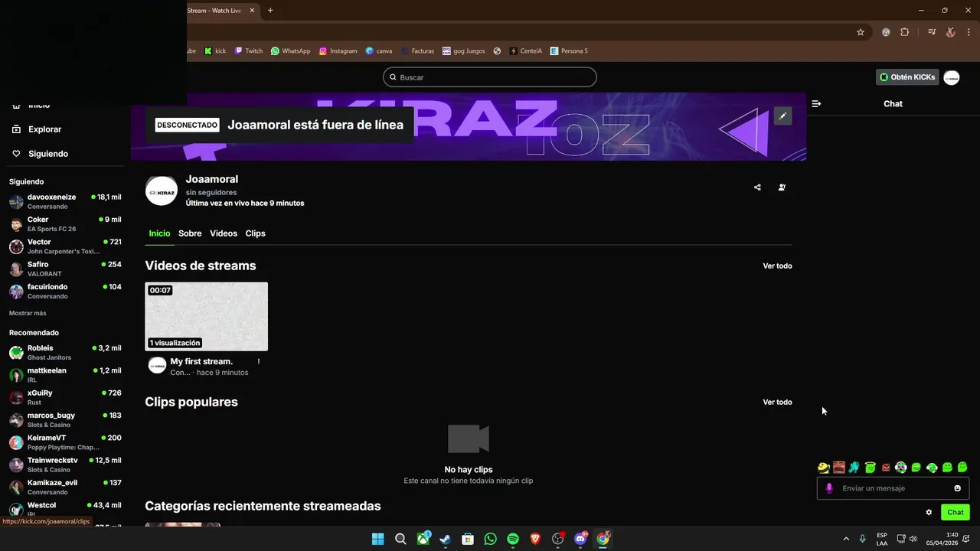Viewport: 980px width, 551px height.
Task: Open chat settings gear icon
Action: 929,513
